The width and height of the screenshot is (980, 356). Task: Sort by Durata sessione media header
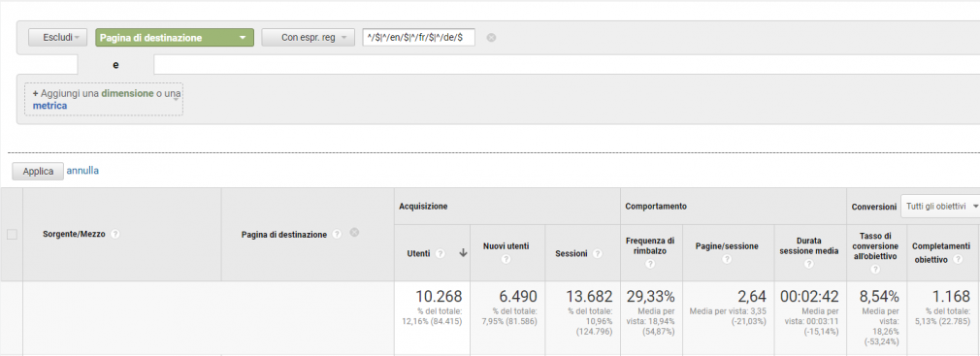coord(809,246)
